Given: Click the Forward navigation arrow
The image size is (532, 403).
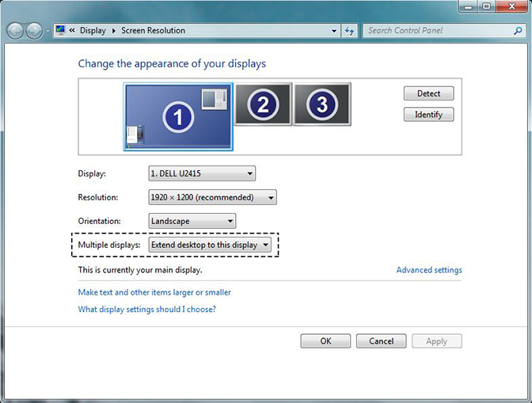Looking at the screenshot, I should pyautogui.click(x=35, y=31).
